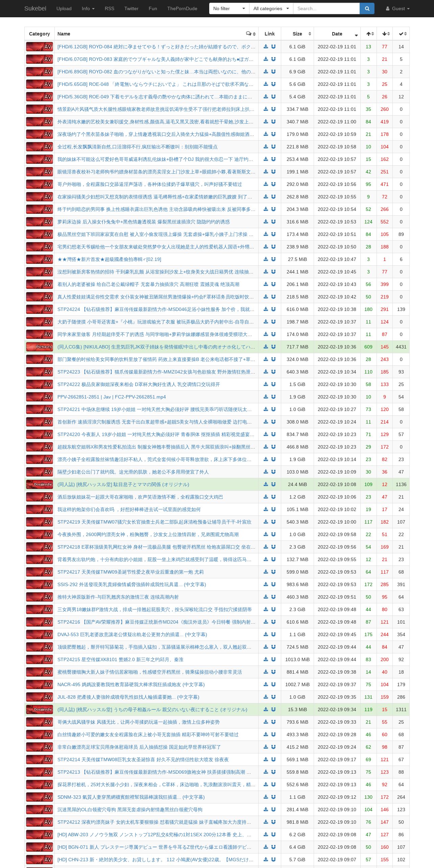Click the blue search magnifier button
Image resolution: width=434 pixels, height=868 pixels.
[x=367, y=8]
